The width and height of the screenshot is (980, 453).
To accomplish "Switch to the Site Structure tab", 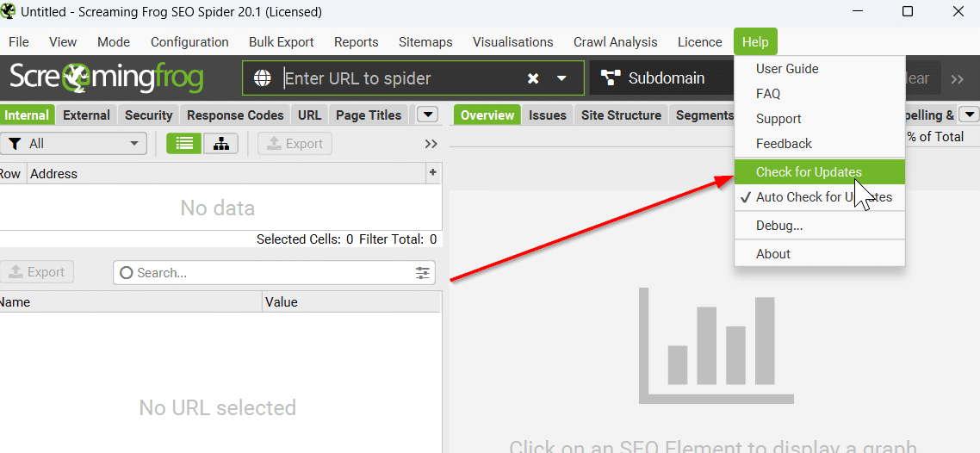I will (621, 115).
